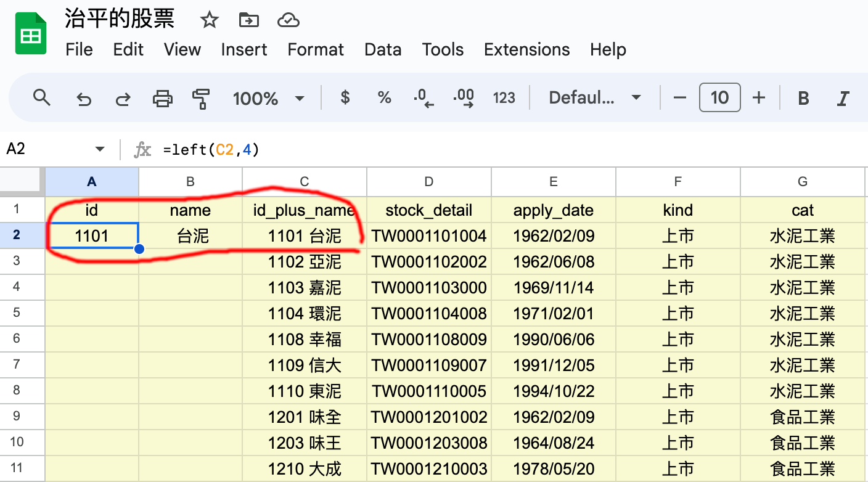The image size is (868, 482).
Task: Star the spreadsheet 治平的股票
Action: (x=210, y=20)
